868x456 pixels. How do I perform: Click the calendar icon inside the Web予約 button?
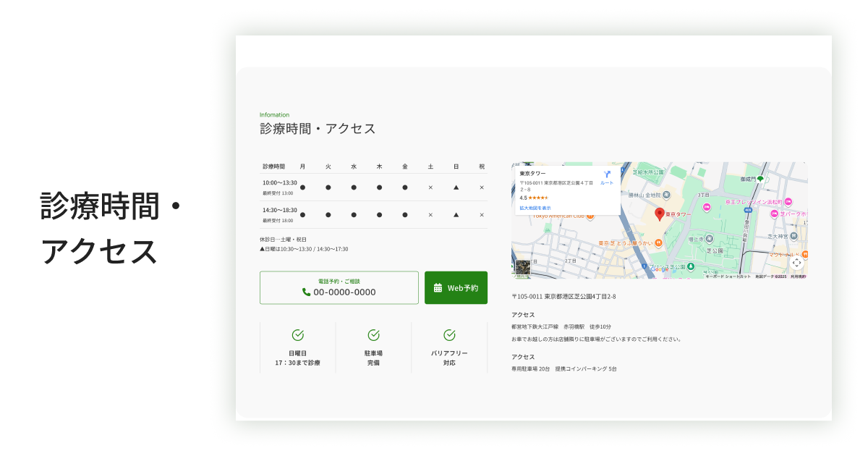point(438,287)
